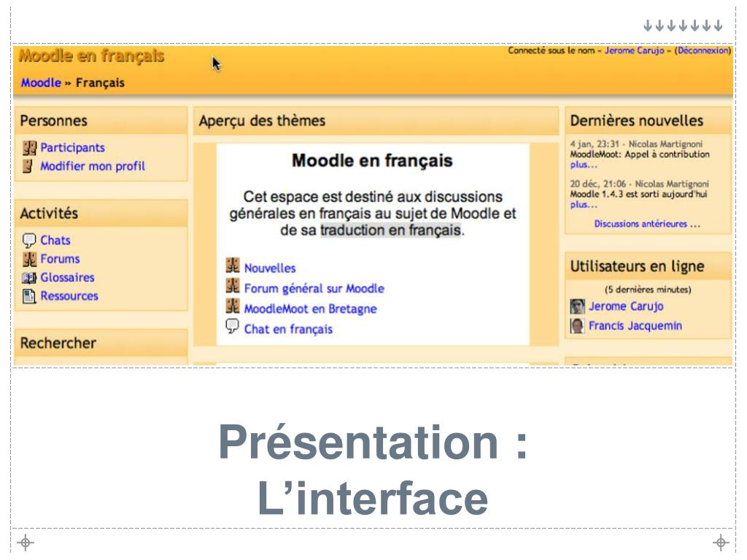Click the highlighted traduction en français text

391,230
